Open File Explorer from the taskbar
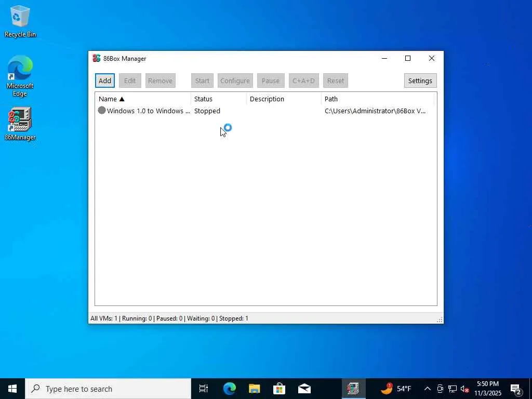Screen dimensions: 532x399 (x=255, y=389)
